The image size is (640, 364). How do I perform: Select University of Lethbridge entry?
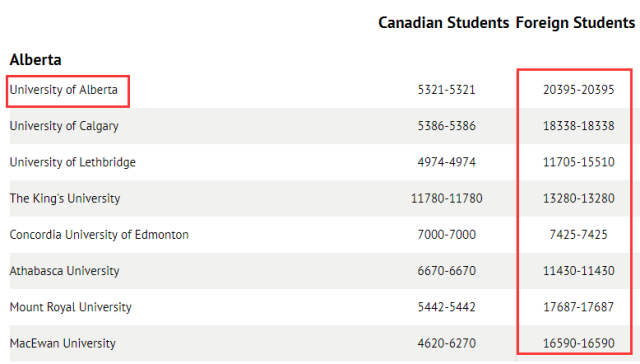pyautogui.click(x=73, y=162)
